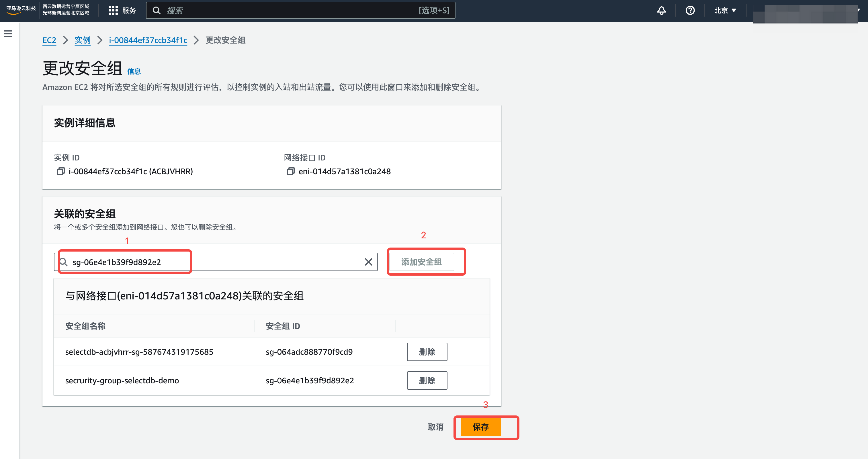The image size is (868, 459).
Task: Delete security group sg-064adc888770f9cd9
Action: (x=427, y=352)
